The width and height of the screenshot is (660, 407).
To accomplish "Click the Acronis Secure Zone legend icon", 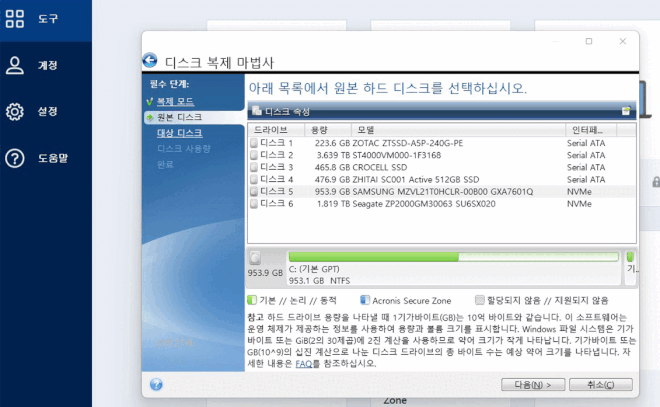I will [x=365, y=300].
